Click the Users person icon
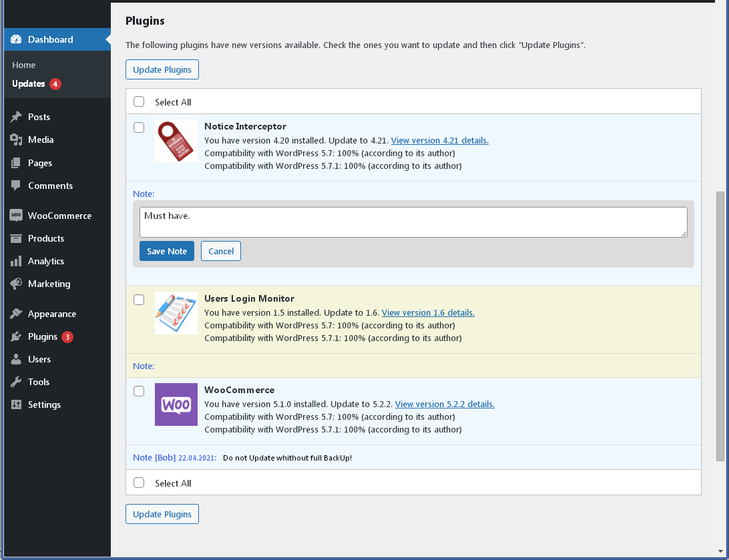This screenshot has height=560, width=729. (16, 359)
